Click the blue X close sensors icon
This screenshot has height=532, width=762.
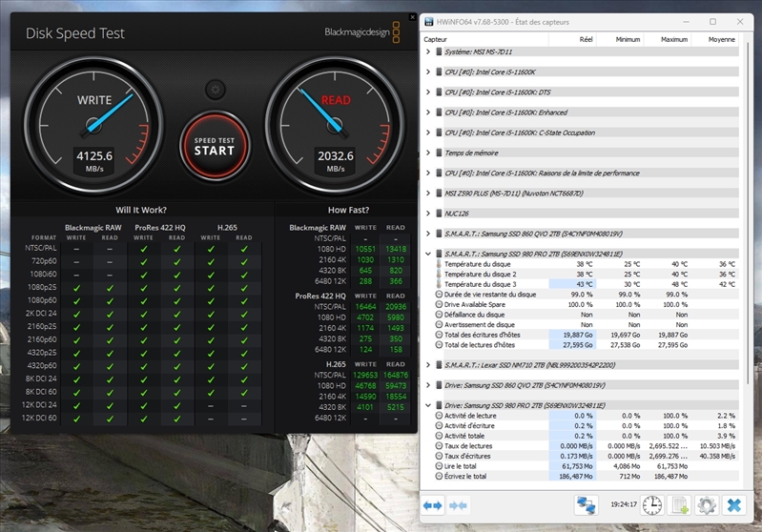733,505
